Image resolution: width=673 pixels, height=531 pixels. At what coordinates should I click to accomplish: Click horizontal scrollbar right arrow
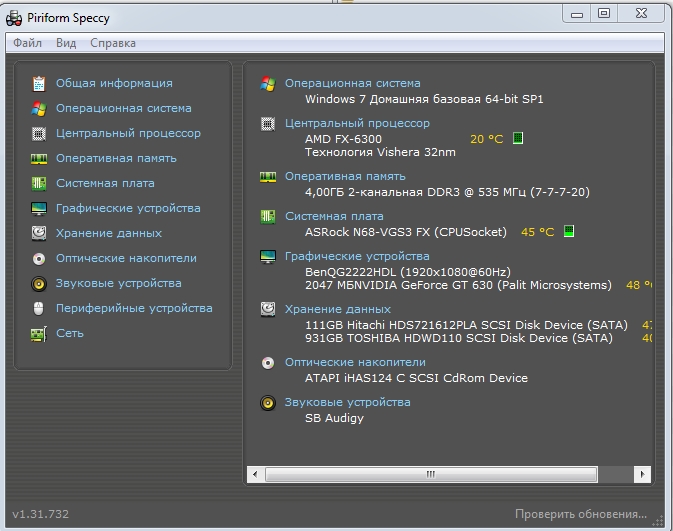click(643, 474)
